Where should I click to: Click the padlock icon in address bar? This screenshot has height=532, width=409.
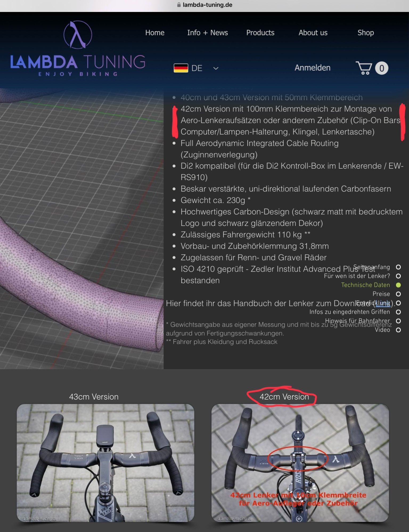(179, 5)
